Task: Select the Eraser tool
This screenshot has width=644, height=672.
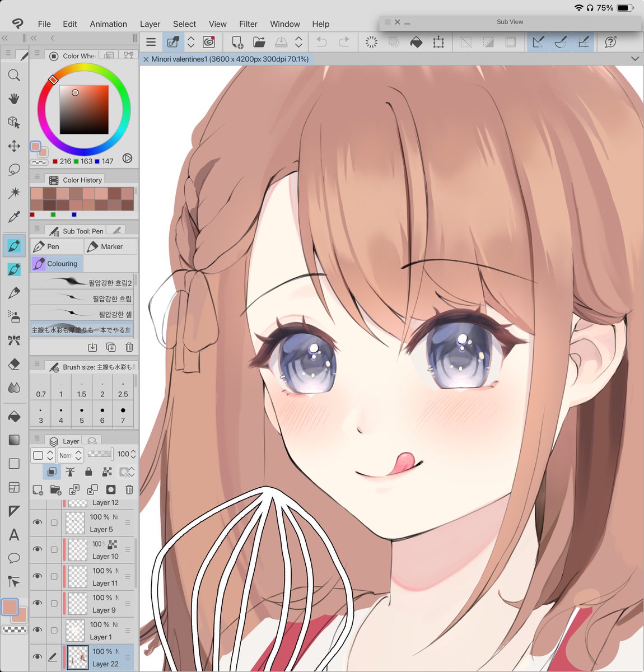Action: click(x=14, y=364)
